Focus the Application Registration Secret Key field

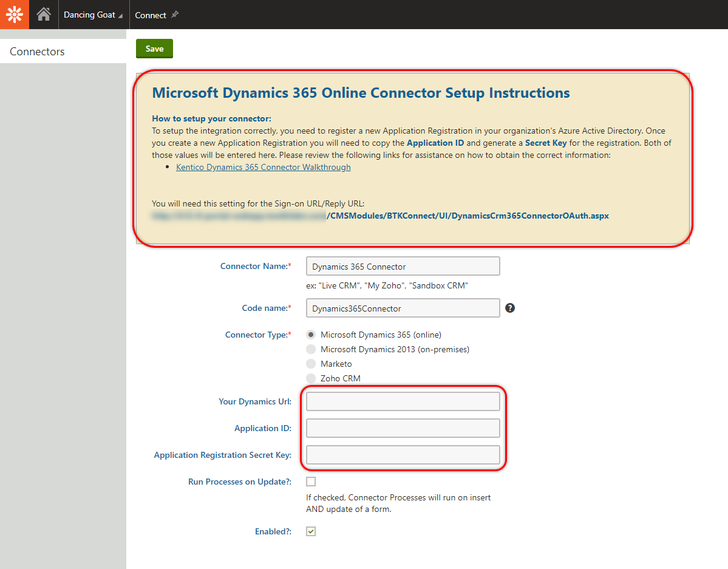[403, 455]
